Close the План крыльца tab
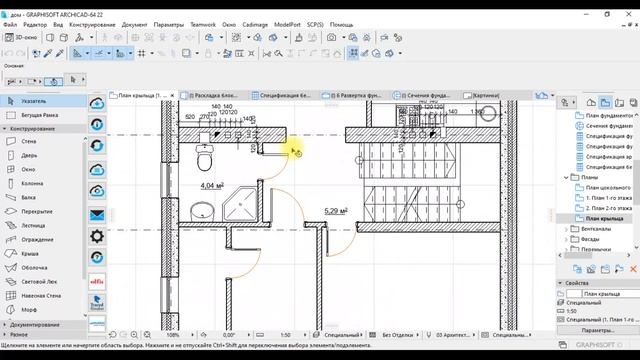 [x=172, y=96]
